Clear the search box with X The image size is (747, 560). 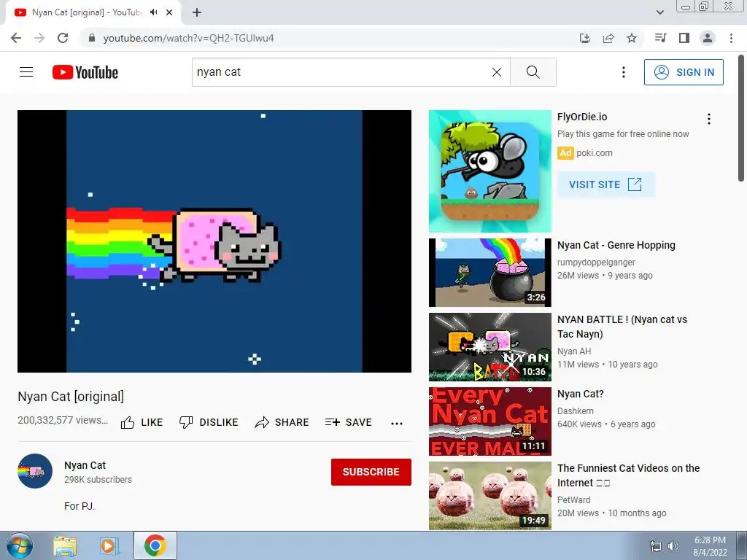click(x=496, y=72)
